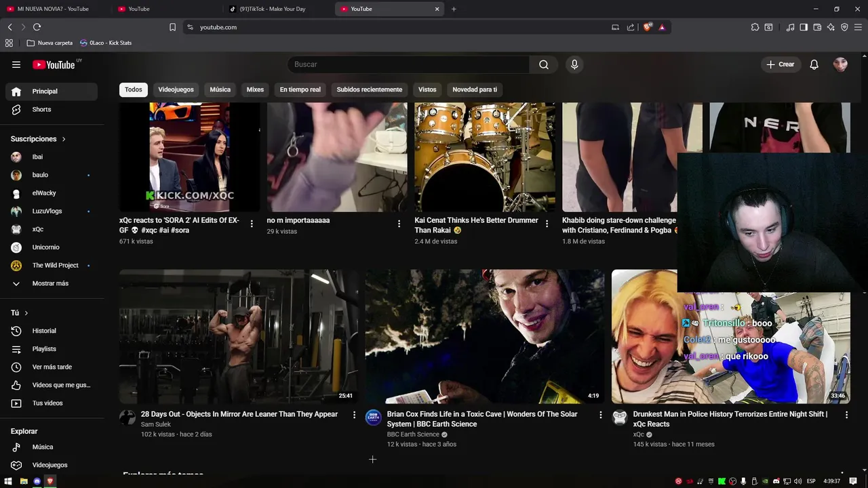Go to the YouTube logo home link
This screenshot has height=488, width=868.
54,64
